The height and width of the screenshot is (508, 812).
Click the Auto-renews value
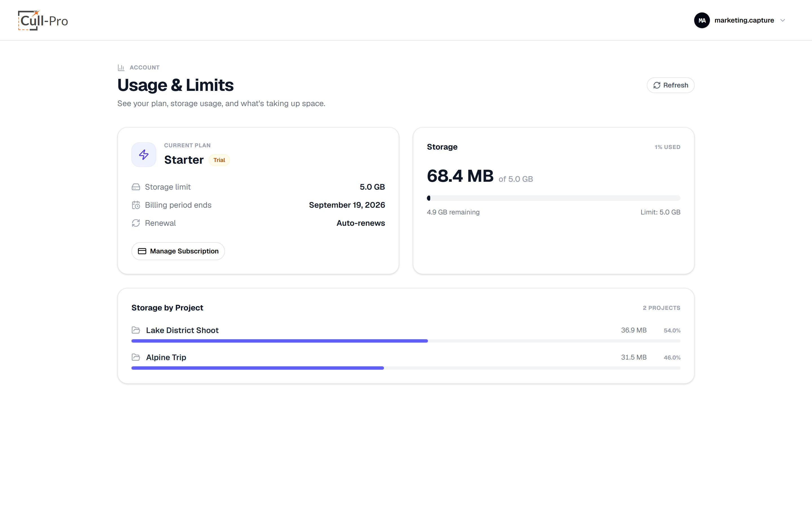[x=361, y=223]
